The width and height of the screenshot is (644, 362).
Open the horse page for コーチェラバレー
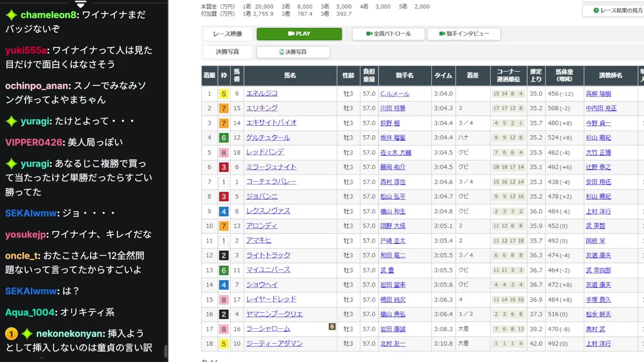click(x=271, y=182)
